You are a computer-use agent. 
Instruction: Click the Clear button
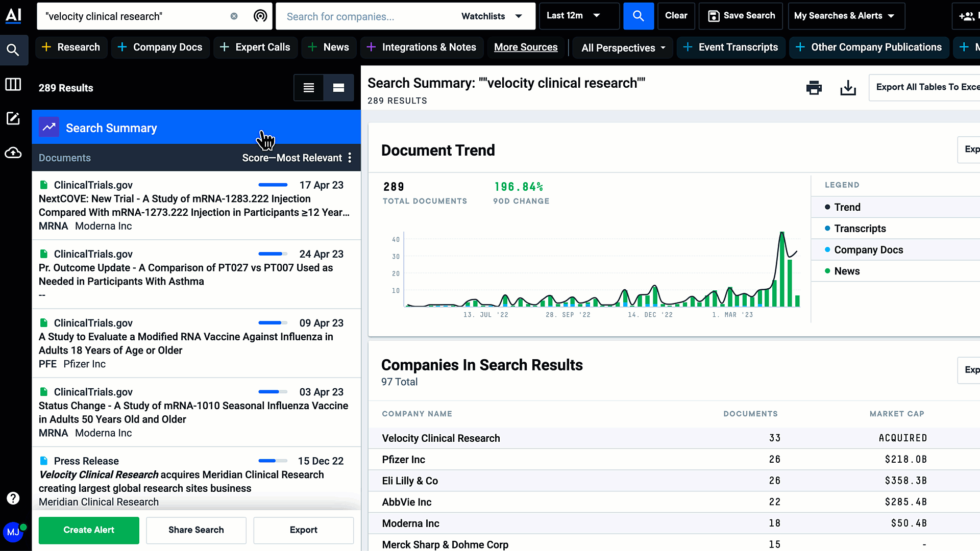coord(676,16)
